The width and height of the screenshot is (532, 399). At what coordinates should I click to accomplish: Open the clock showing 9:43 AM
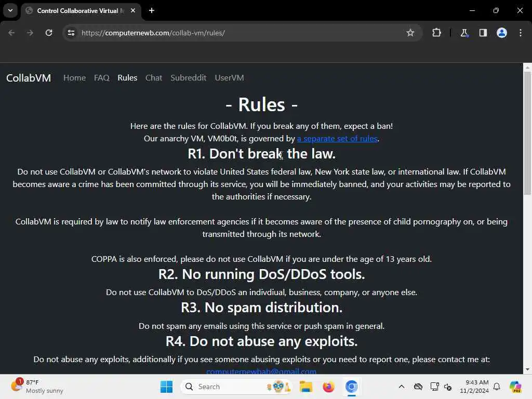click(474, 387)
